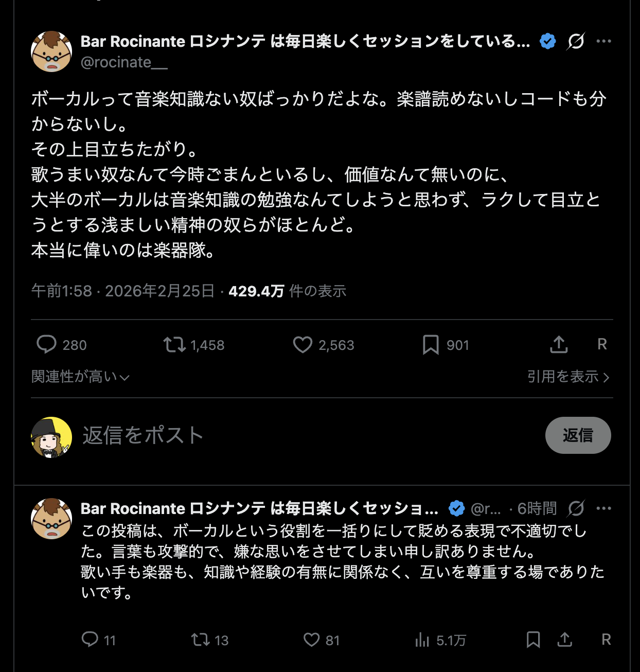The image size is (640, 672).
Task: Open the more options menu on the main post
Action: (x=603, y=40)
